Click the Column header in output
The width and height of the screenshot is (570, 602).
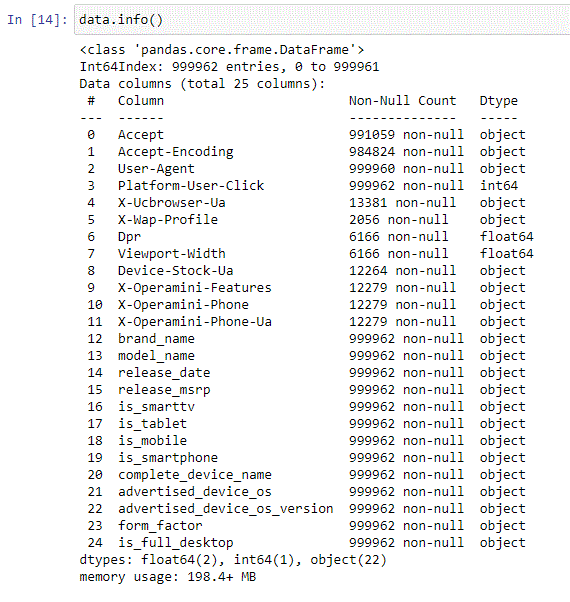tap(141, 101)
